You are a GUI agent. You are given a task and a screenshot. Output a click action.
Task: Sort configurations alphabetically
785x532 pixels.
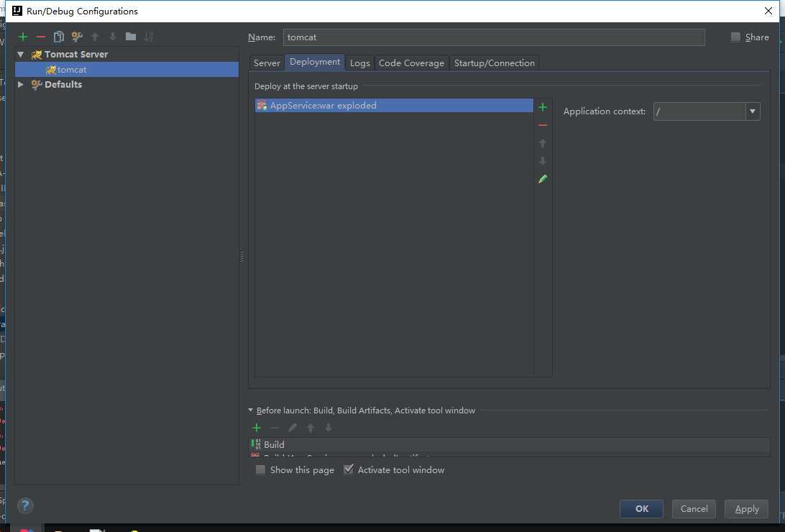(x=149, y=37)
